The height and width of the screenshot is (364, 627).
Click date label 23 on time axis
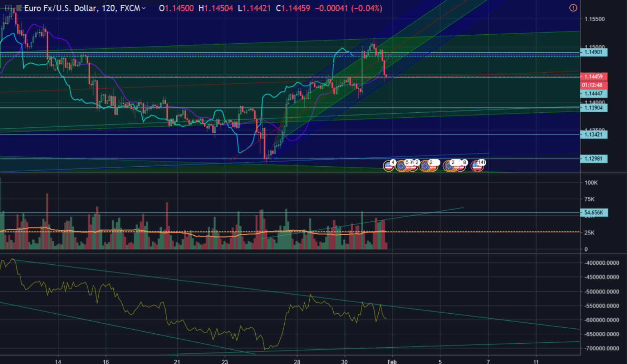pos(225,361)
